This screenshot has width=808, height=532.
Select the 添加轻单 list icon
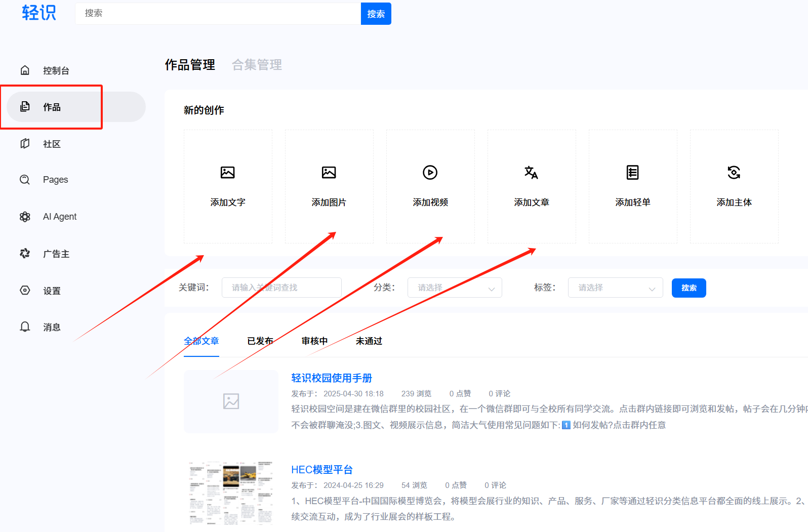pos(632,173)
